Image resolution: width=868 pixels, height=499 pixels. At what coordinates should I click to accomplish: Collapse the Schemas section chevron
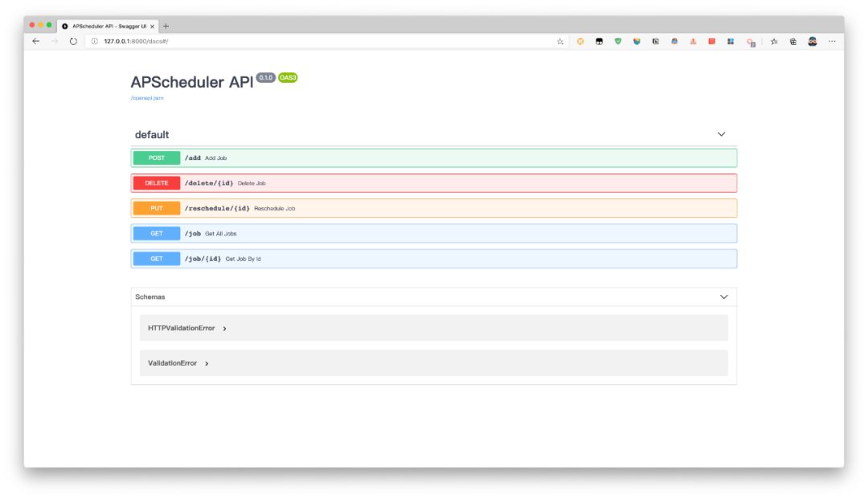723,297
